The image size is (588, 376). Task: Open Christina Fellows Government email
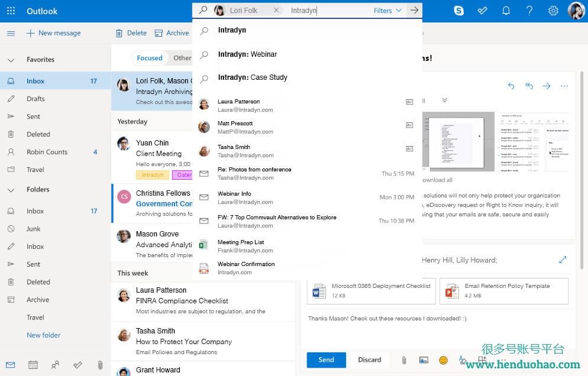[153, 203]
